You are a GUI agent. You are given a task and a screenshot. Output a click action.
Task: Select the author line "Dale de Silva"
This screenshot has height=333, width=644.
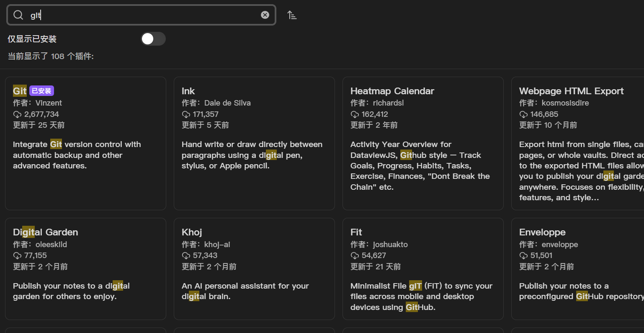coord(216,103)
